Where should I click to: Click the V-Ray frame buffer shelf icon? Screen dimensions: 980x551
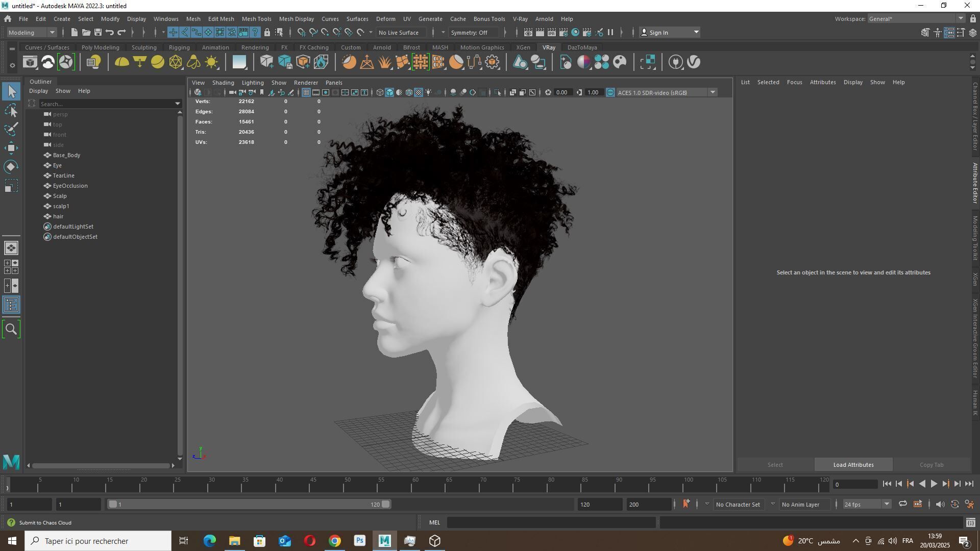tap(30, 62)
